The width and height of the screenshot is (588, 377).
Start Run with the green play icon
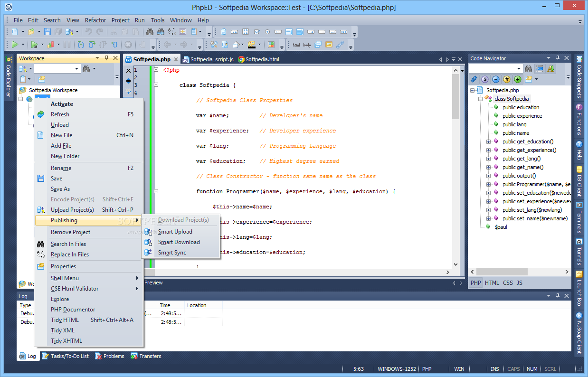(15, 45)
